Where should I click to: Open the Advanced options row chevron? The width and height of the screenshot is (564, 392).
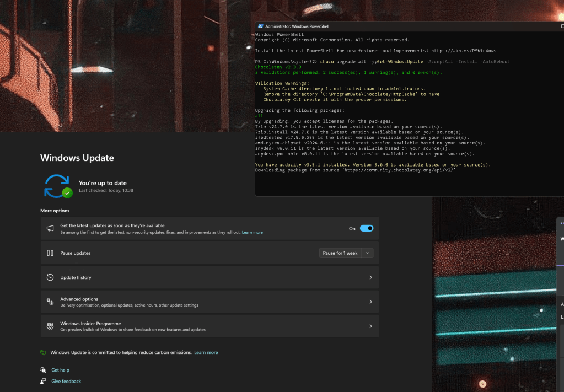click(x=370, y=302)
